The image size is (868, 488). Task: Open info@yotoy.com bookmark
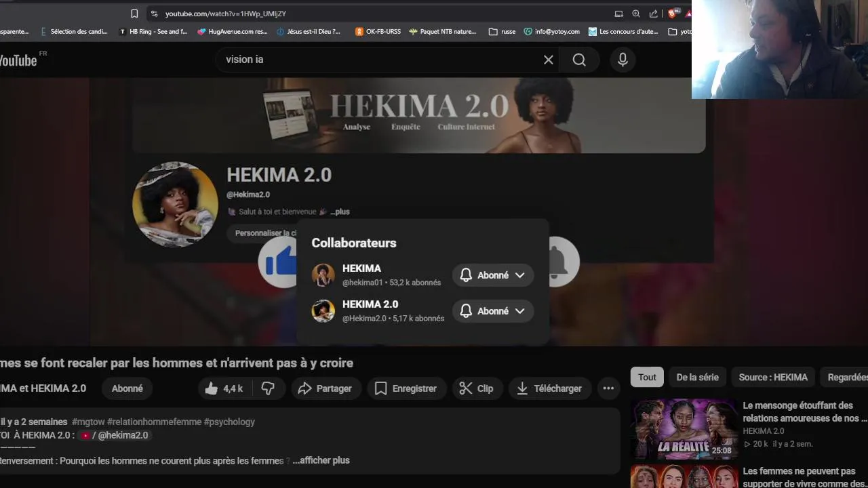(552, 31)
